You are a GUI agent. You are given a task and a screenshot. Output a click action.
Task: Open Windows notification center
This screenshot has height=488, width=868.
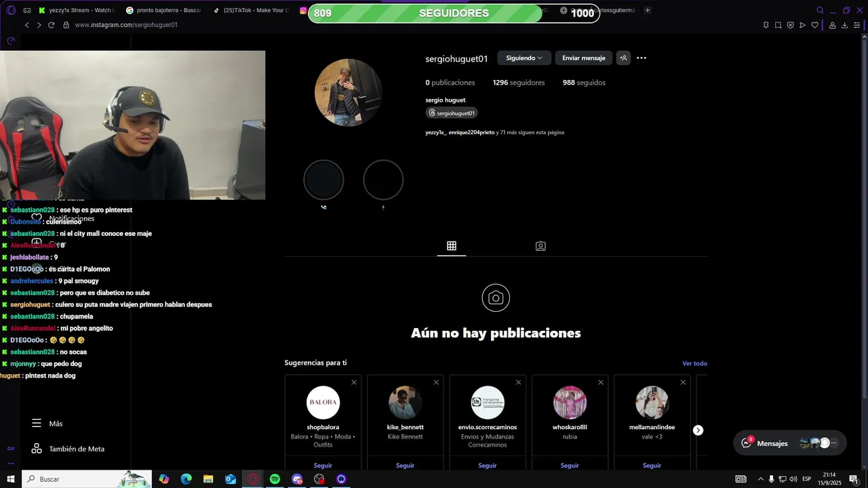[x=854, y=479]
